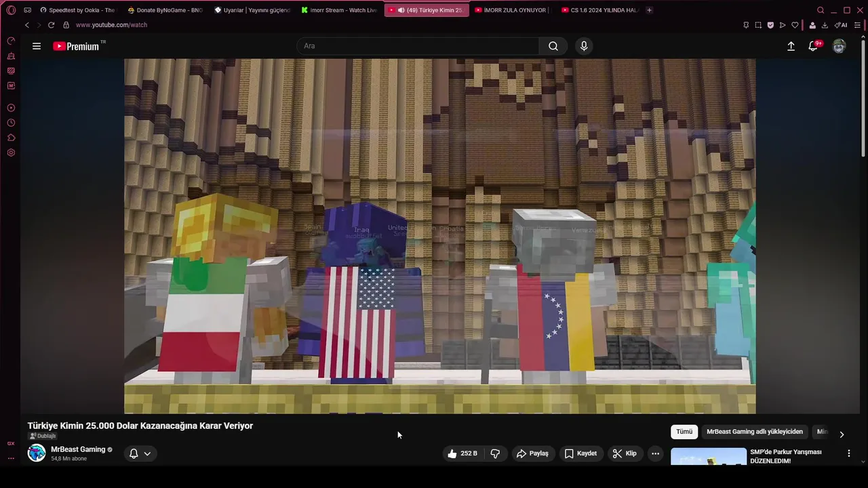Open a new browser tab with plus
This screenshot has height=488, width=868.
click(x=649, y=10)
